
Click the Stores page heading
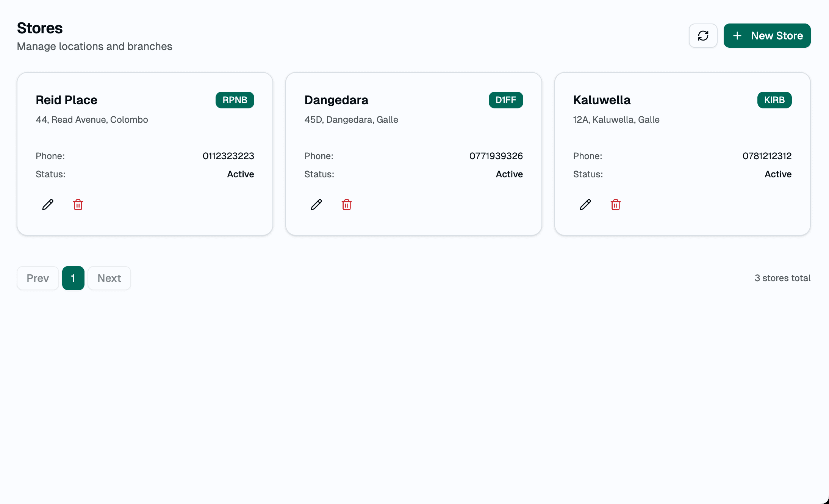[39, 28]
